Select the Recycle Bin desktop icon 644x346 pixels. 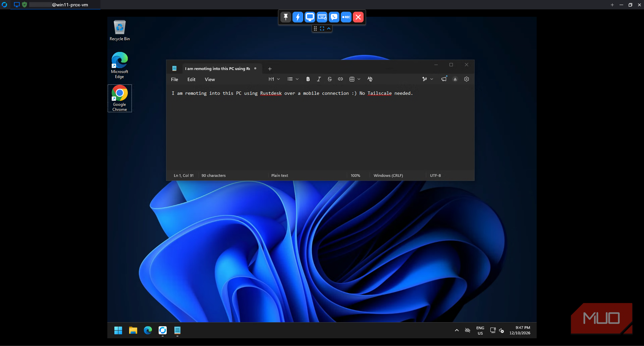[120, 30]
